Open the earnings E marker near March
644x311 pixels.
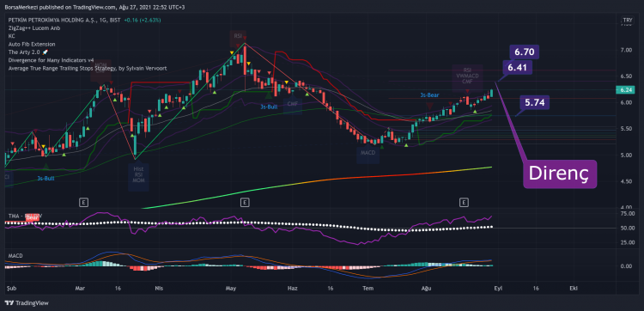point(84,202)
